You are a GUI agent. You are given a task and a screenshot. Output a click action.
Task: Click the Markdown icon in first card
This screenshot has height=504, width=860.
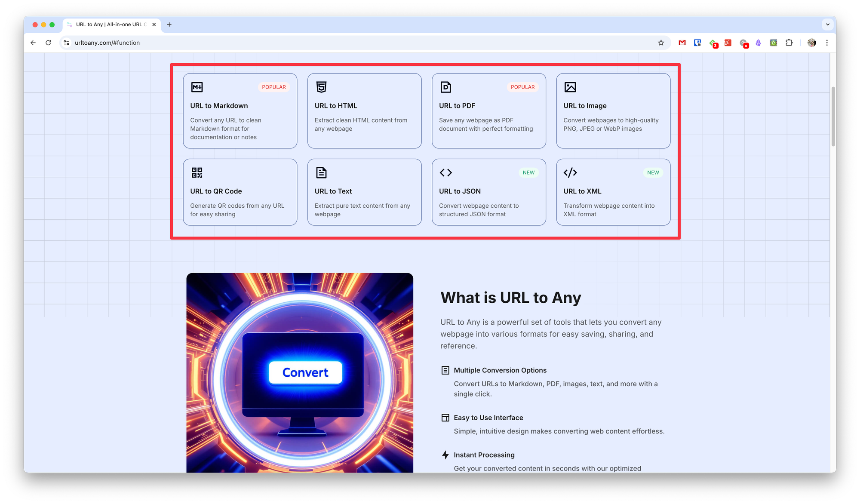(x=197, y=87)
